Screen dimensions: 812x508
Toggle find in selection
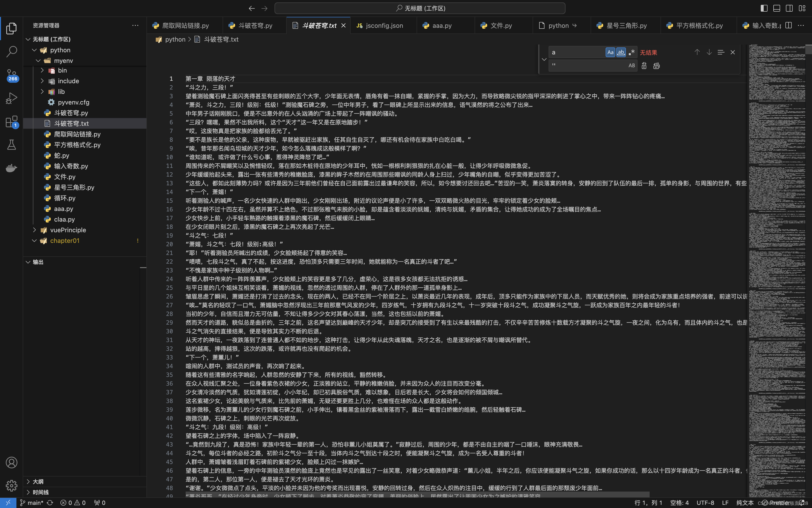pyautogui.click(x=721, y=52)
